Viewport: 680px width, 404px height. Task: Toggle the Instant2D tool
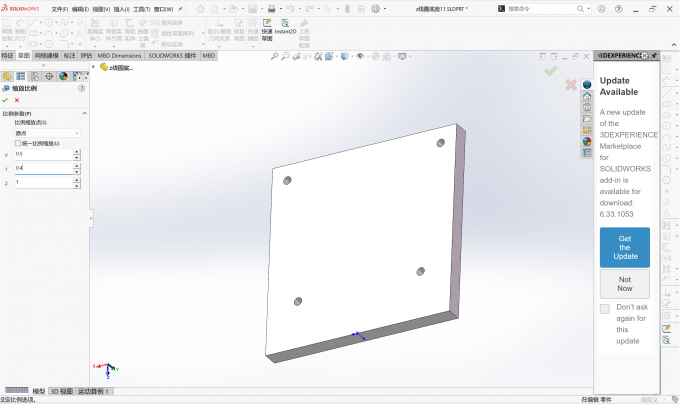pos(285,26)
